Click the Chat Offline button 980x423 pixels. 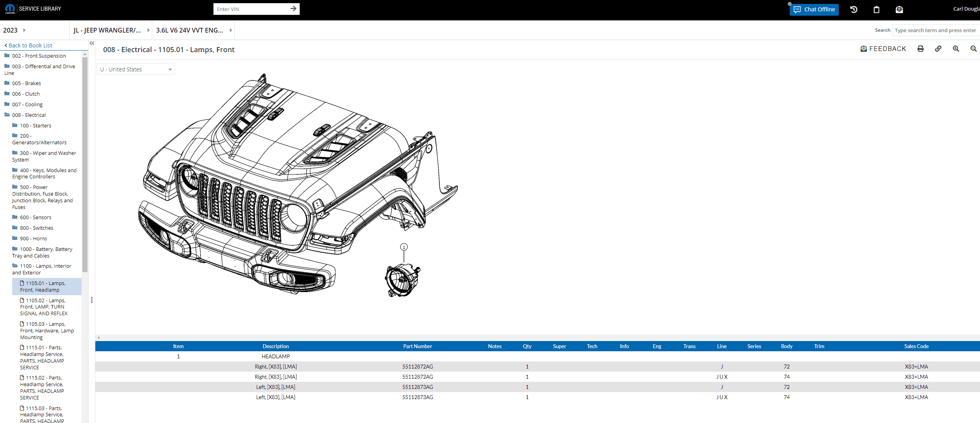pyautogui.click(x=814, y=9)
